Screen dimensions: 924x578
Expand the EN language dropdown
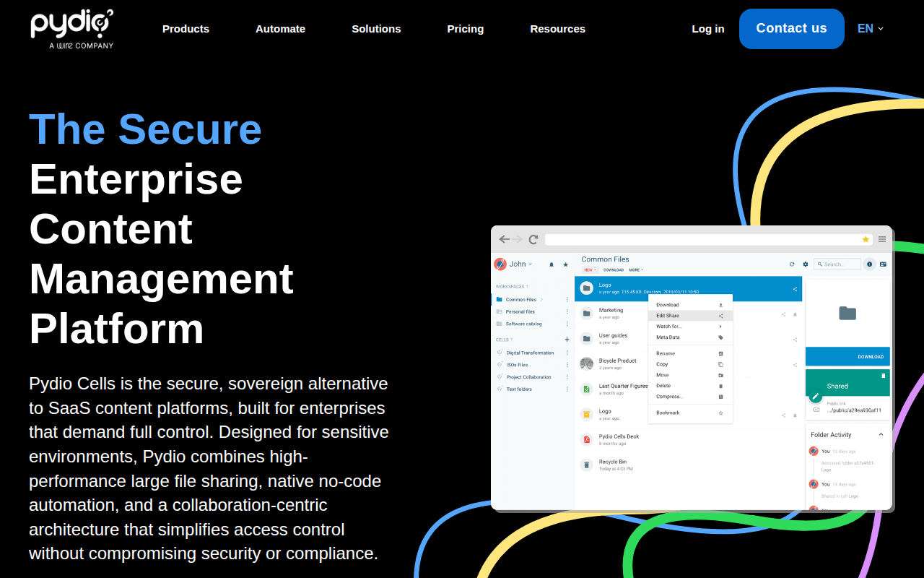[871, 29]
